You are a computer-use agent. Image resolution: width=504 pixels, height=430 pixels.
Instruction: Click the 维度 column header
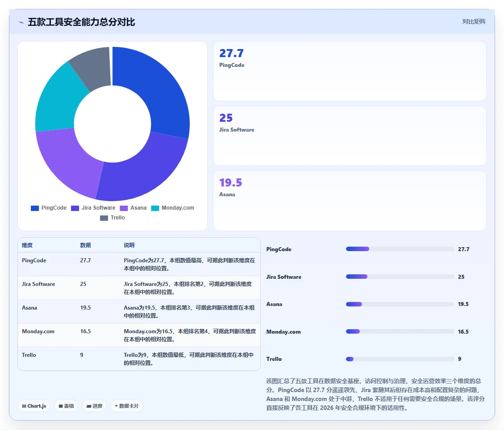[x=27, y=245]
